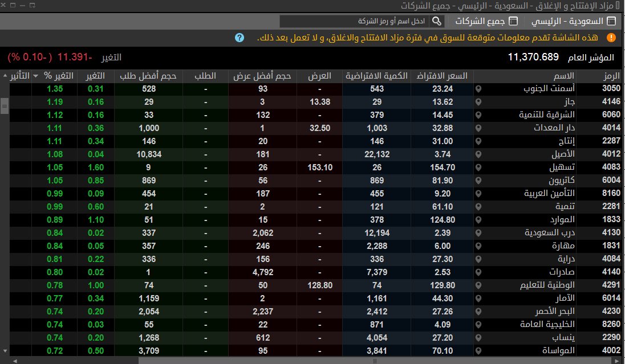Click the vertical scrollbar down arrow
This screenshot has width=625, height=364.
point(5,351)
